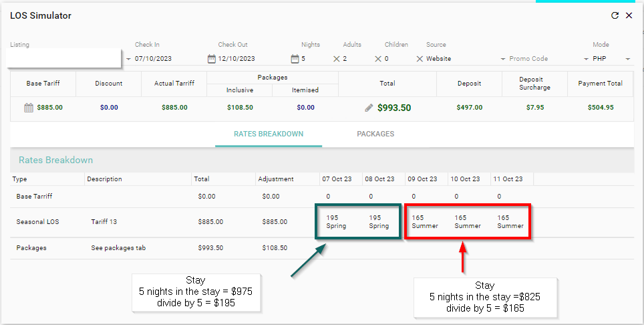The height and width of the screenshot is (325, 644).
Task: Expand the Listing dropdown arrow
Action: (128, 59)
